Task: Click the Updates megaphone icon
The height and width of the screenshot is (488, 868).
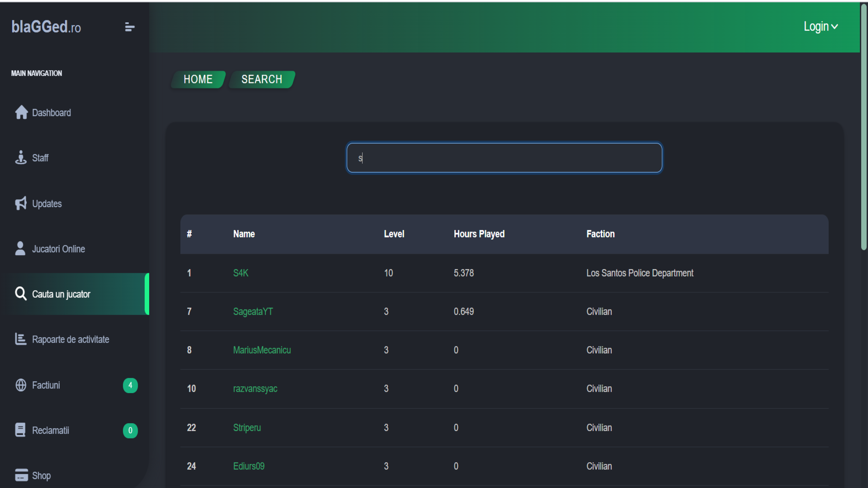Action: [21, 203]
